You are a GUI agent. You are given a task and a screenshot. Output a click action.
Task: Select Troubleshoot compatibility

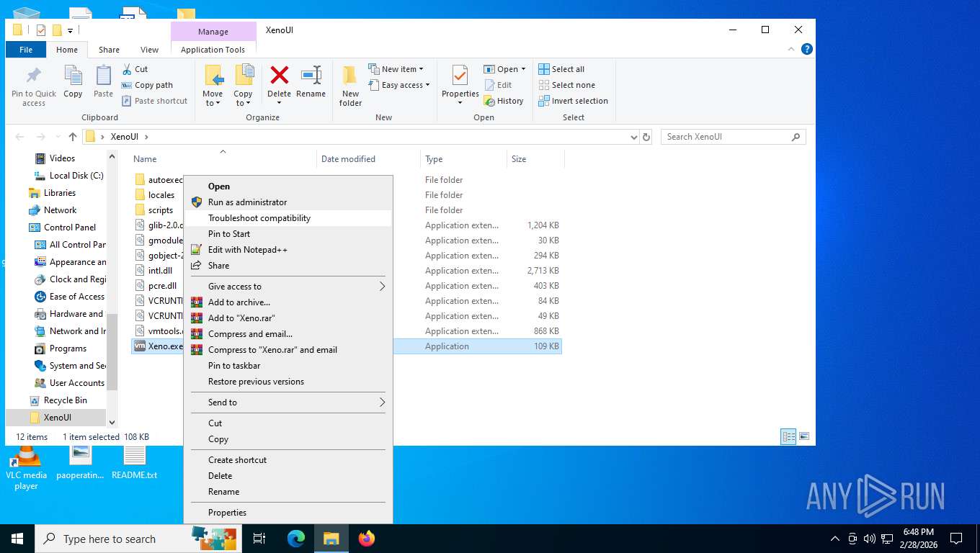288,218
